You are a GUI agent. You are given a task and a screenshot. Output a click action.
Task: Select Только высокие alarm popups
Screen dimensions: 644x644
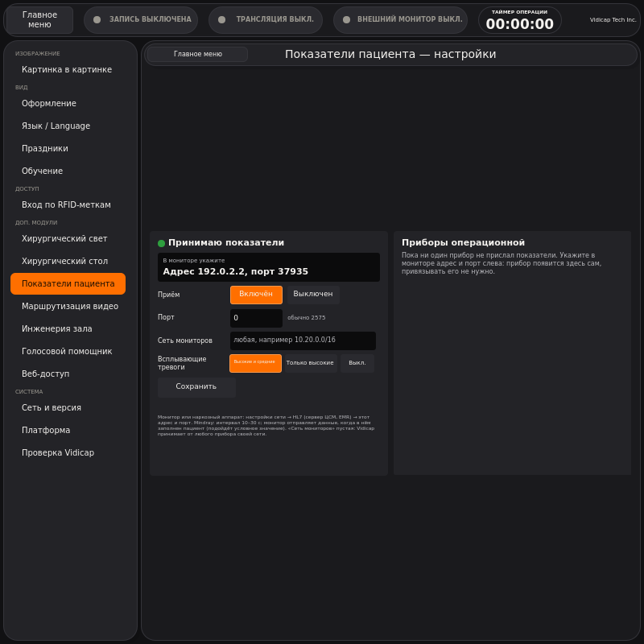[x=311, y=363]
